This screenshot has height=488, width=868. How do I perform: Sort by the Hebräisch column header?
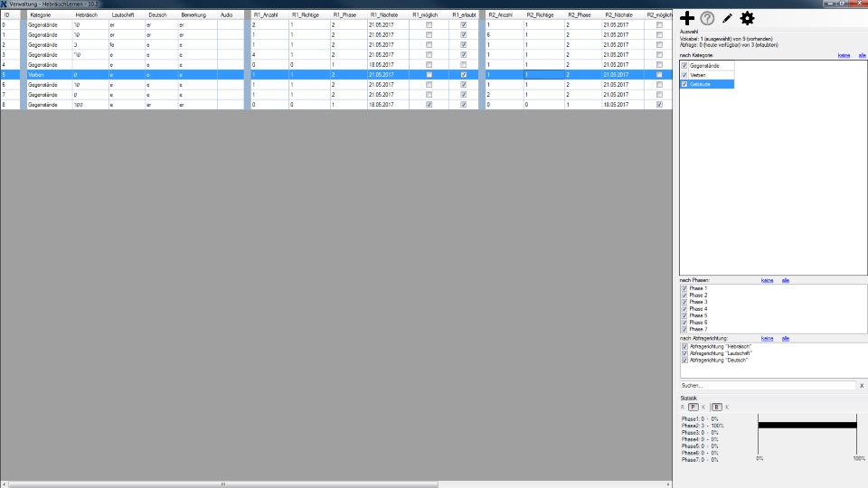pyautogui.click(x=86, y=15)
